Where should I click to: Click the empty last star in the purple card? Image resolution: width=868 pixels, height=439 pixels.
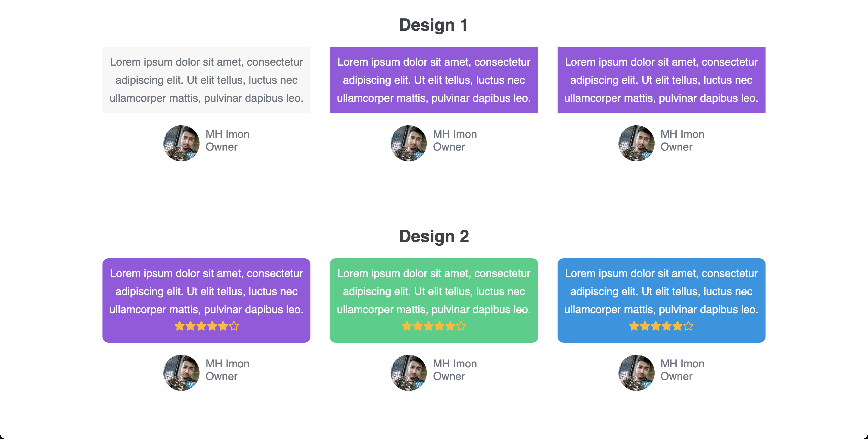(x=234, y=326)
